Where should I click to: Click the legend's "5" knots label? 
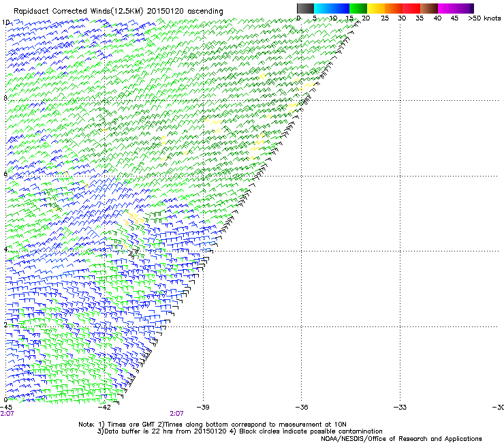[x=315, y=18]
